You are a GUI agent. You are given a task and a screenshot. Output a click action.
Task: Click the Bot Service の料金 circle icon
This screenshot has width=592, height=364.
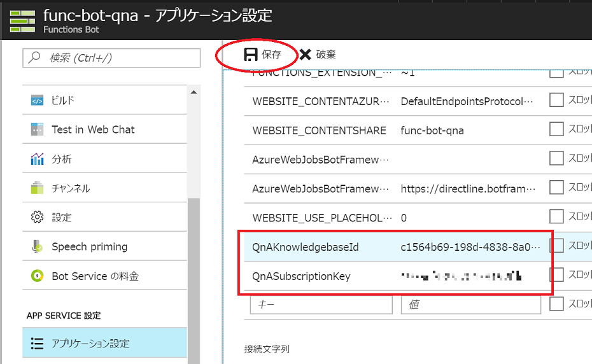[x=37, y=276]
